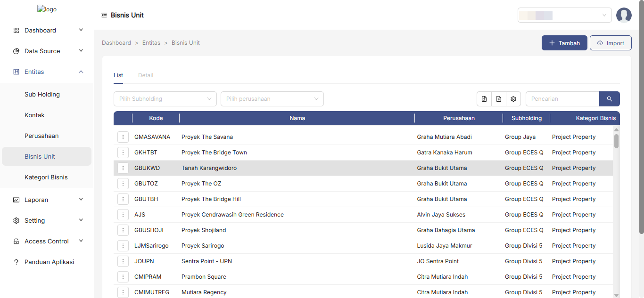Open the Pilih Subholding dropdown
Screen dimensions: 644x298
click(165, 99)
